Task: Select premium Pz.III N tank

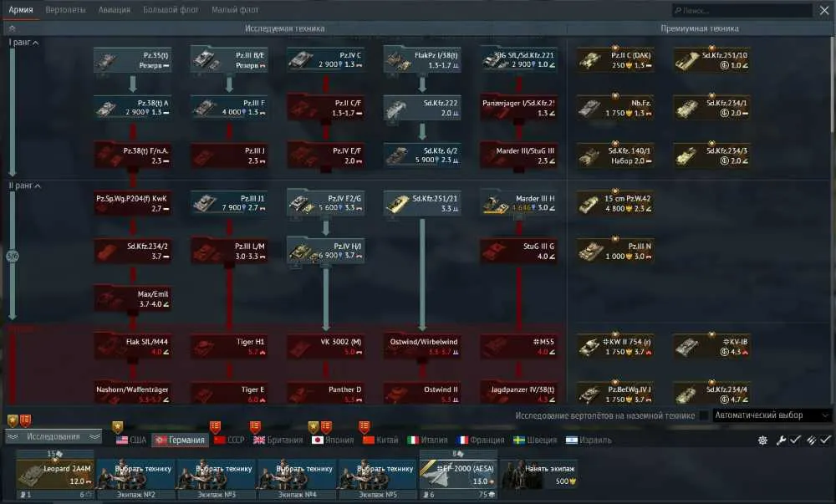Action: tap(615, 251)
